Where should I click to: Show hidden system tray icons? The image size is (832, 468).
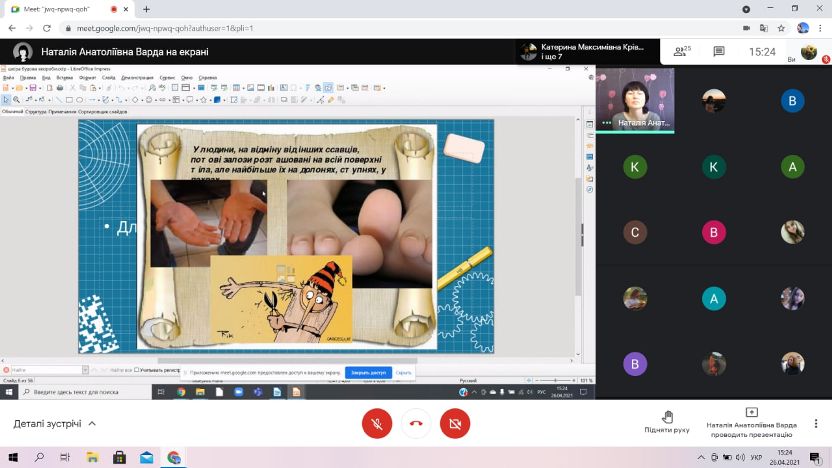coord(703,457)
